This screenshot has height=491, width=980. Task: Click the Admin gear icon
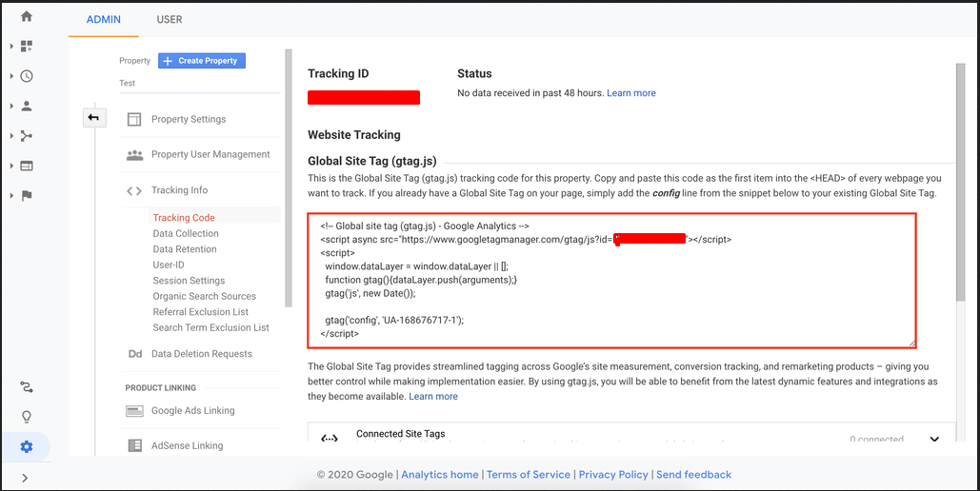(27, 447)
